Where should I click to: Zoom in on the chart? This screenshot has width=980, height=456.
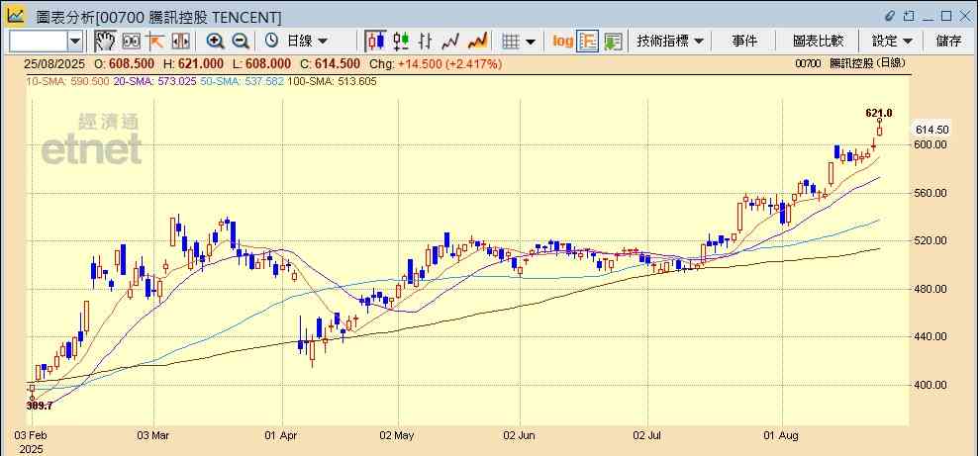click(x=216, y=42)
